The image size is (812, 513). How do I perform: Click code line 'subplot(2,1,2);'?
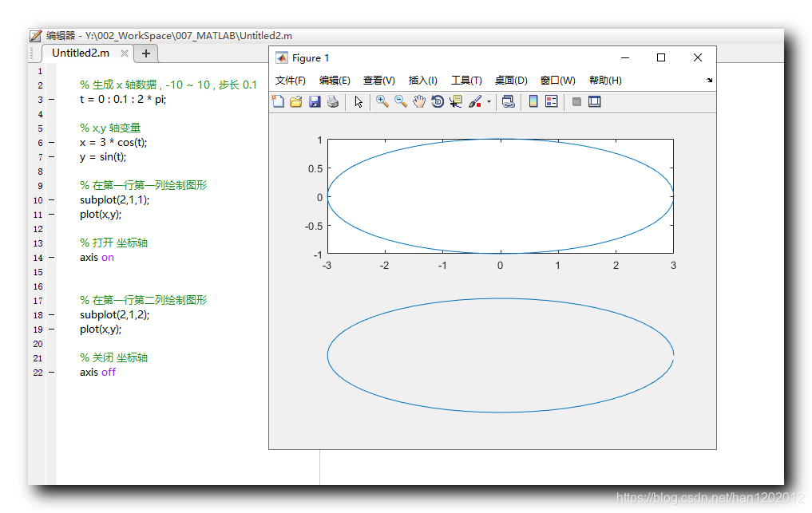[114, 314]
